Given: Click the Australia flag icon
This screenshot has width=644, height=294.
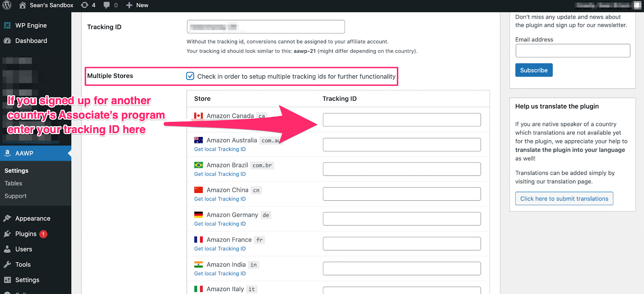Looking at the screenshot, I should coord(198,140).
